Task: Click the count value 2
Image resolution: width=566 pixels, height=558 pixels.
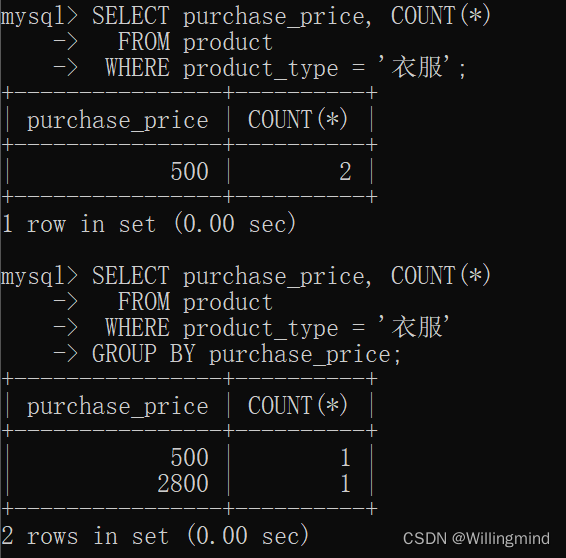Action: tap(345, 171)
